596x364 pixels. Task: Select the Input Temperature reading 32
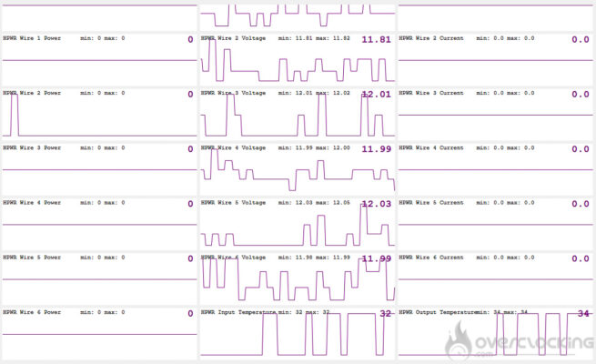(x=386, y=313)
